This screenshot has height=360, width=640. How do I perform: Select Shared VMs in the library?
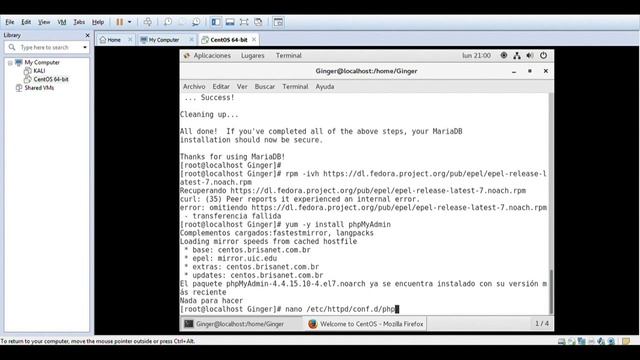coord(39,88)
